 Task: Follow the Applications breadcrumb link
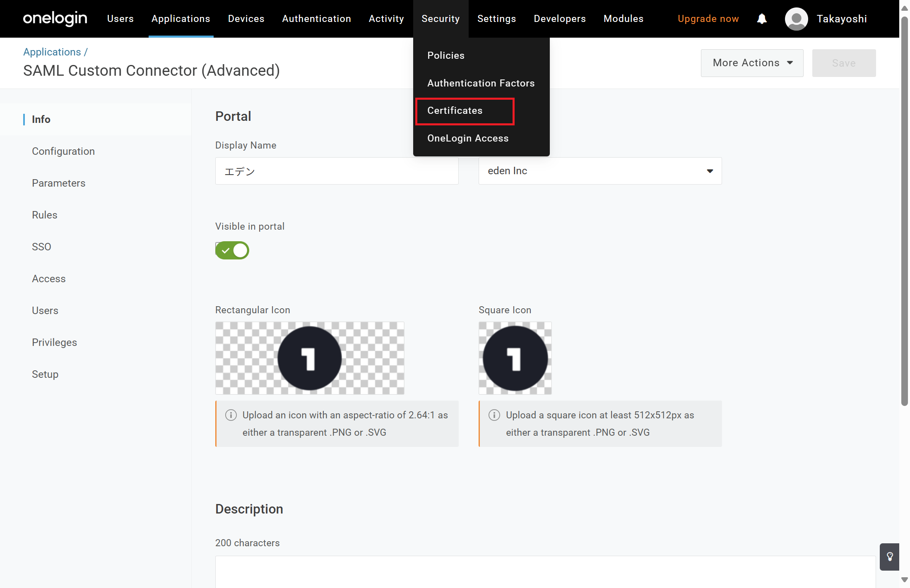52,52
